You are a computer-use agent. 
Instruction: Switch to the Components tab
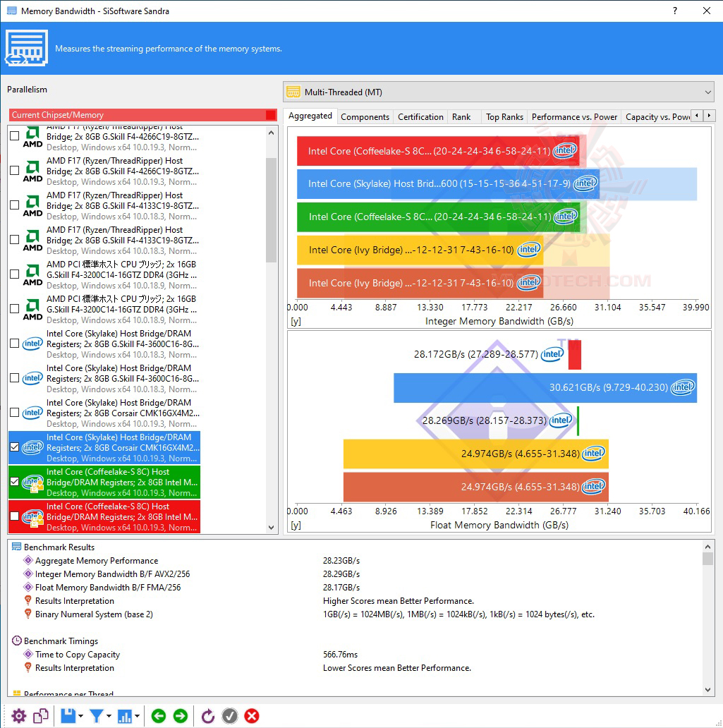(365, 117)
